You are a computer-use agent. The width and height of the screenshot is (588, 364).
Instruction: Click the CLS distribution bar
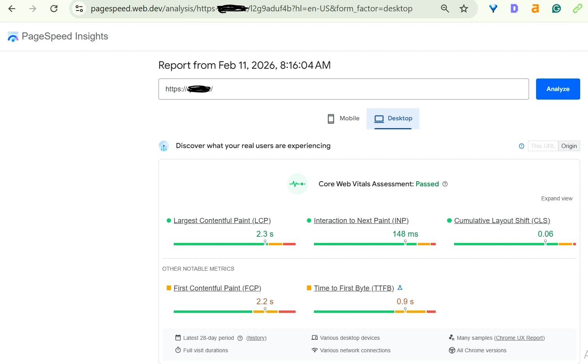(515, 244)
